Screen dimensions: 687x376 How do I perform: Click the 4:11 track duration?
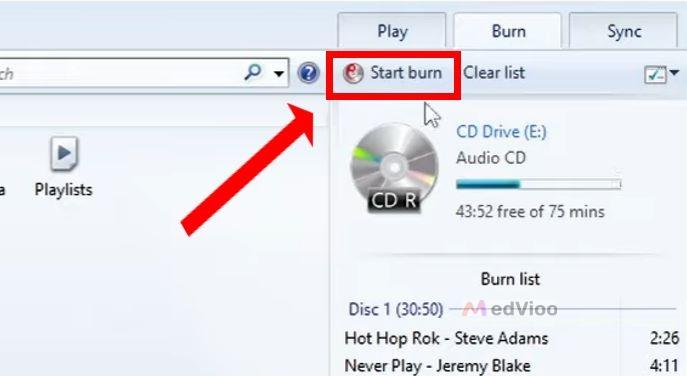click(664, 366)
